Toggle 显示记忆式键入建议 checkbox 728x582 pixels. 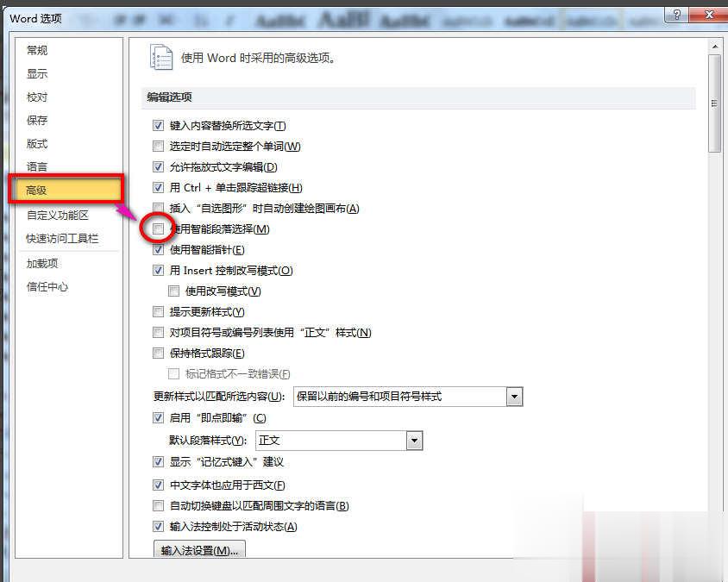[x=159, y=462]
